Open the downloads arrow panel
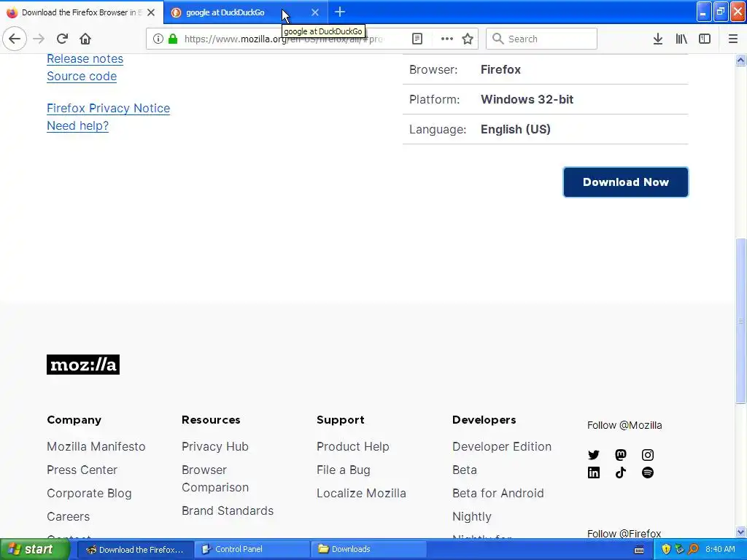Viewport: 747px width, 560px height. (x=657, y=39)
